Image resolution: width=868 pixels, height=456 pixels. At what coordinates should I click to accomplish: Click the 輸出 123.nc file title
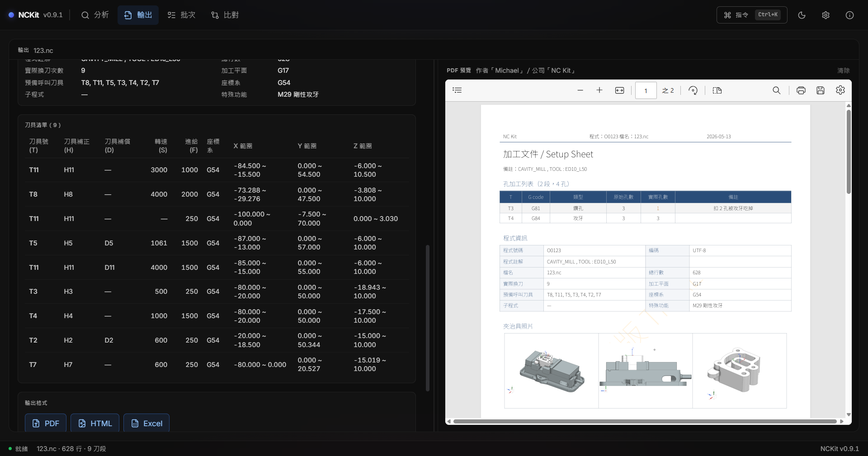coord(35,50)
